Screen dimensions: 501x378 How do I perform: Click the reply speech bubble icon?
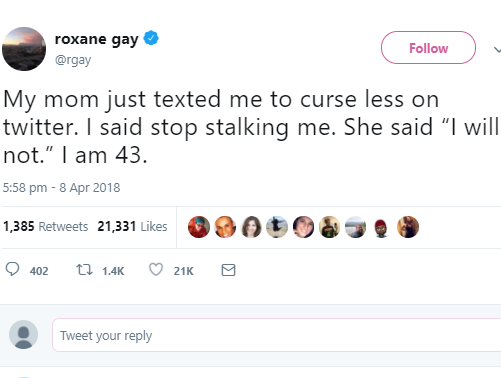13,269
